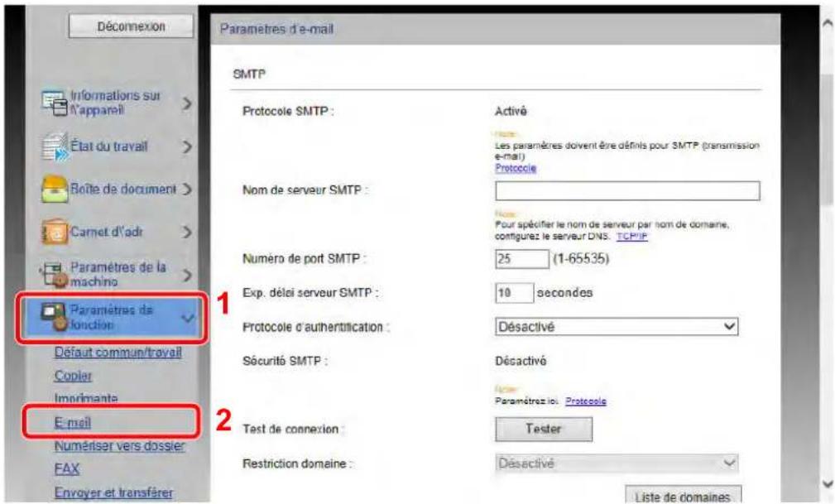Click the scrollbar down arrow
Screen dimensions: 835x504
pos(828,484)
